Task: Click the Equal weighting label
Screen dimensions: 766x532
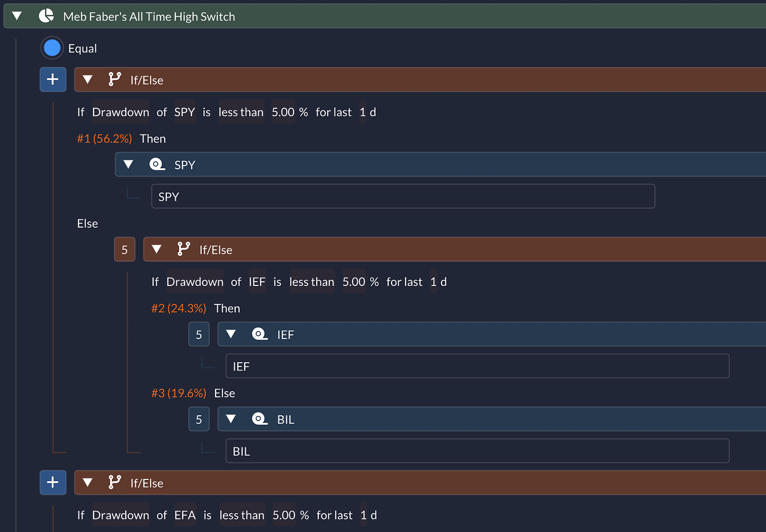Action: click(x=83, y=48)
